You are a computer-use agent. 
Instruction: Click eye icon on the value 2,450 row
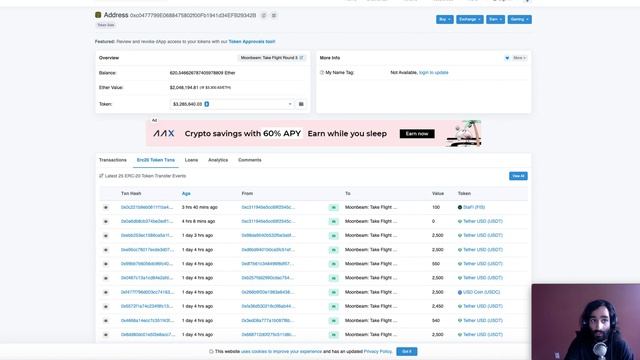(x=106, y=306)
